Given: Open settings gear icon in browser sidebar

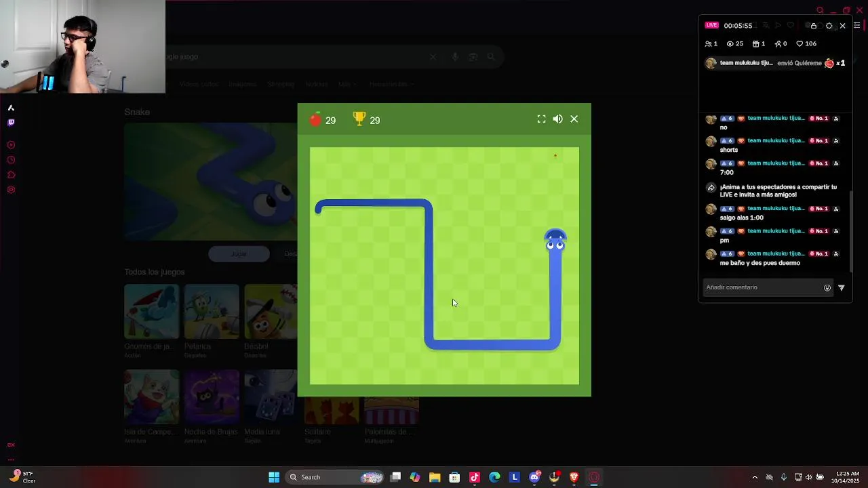Looking at the screenshot, I should point(11,190).
